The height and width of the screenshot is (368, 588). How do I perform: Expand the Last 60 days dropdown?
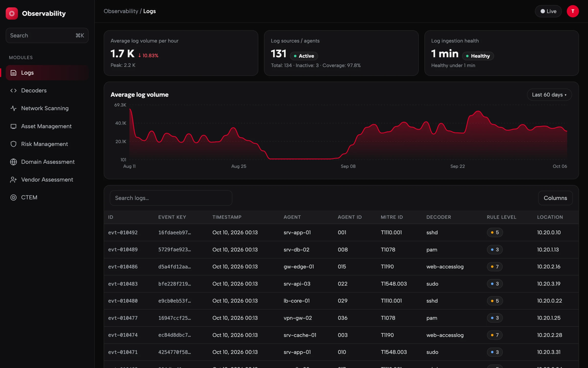[x=549, y=95]
